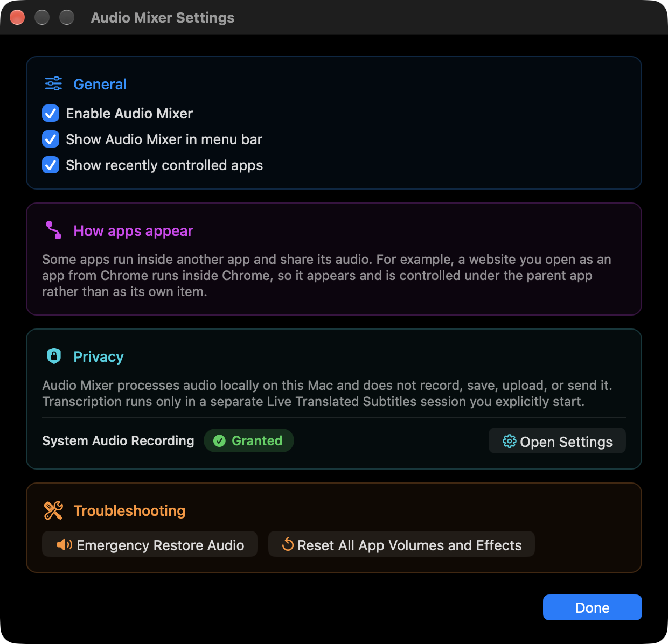Click the Privacy section heading
This screenshot has width=668, height=644.
click(99, 356)
